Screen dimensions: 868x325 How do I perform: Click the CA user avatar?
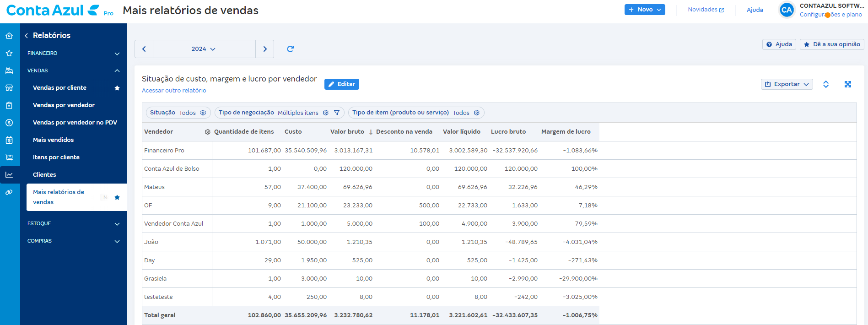click(x=787, y=10)
